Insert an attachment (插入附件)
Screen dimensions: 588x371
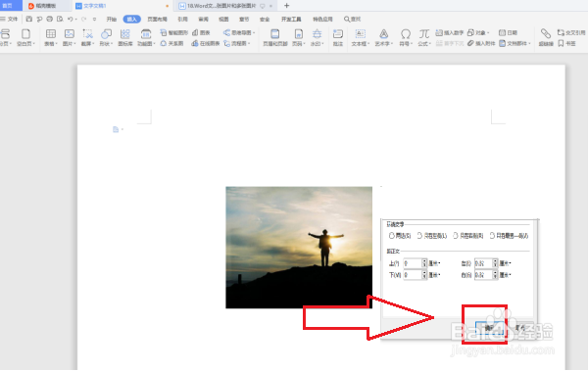tap(481, 43)
